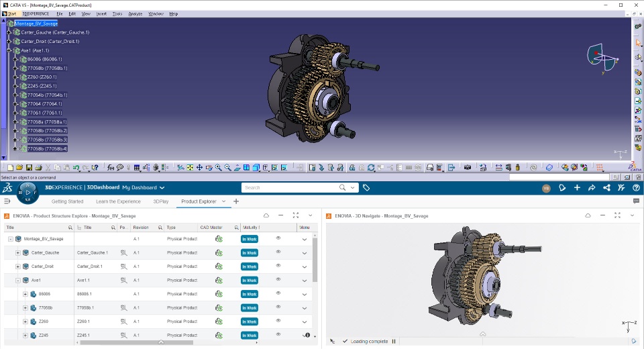This screenshot has width=644, height=349.
Task: Expand Carter_Droit in the Product Structure table
Action: (x=18, y=266)
